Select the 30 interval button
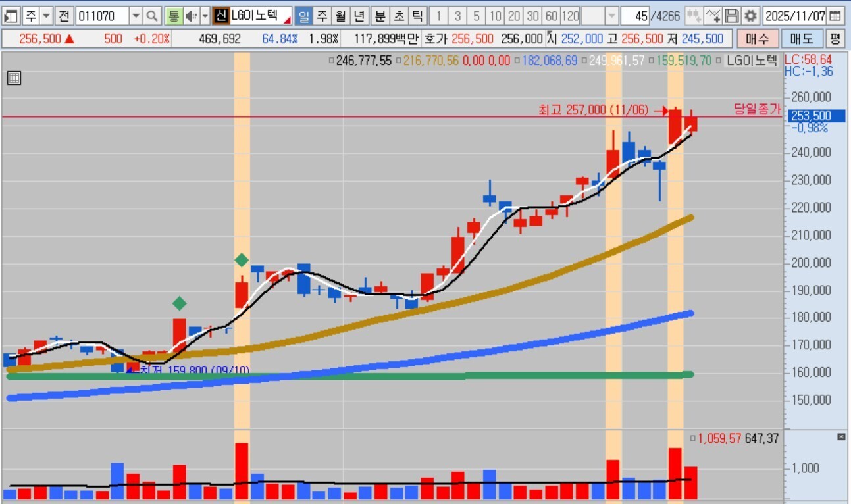Viewport: 851px width, 504px height. coord(533,15)
